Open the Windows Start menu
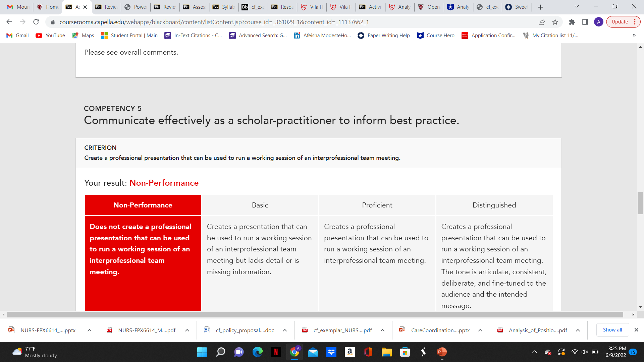Image resolution: width=644 pixels, height=362 pixels. [x=202, y=352]
